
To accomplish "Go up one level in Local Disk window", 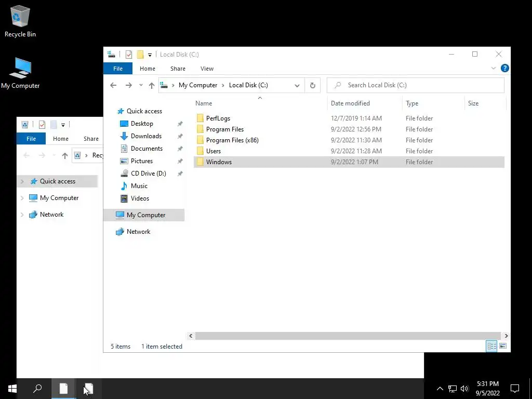I will click(x=152, y=86).
